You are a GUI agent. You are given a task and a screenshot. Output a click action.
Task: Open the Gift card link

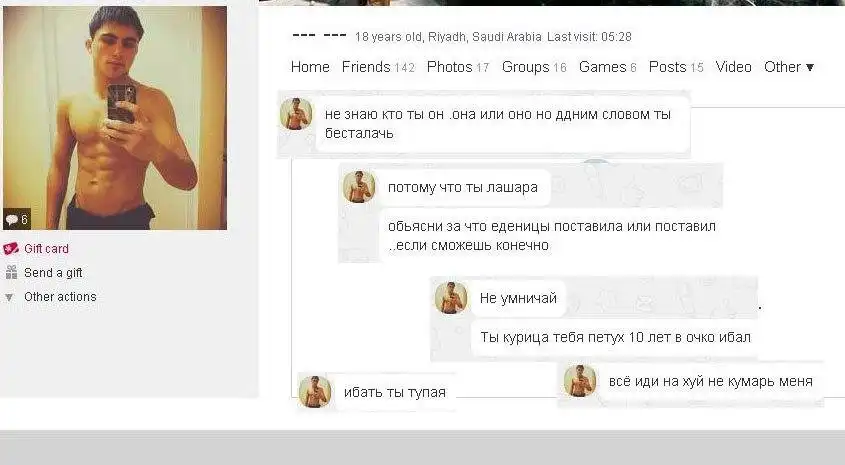(46, 249)
